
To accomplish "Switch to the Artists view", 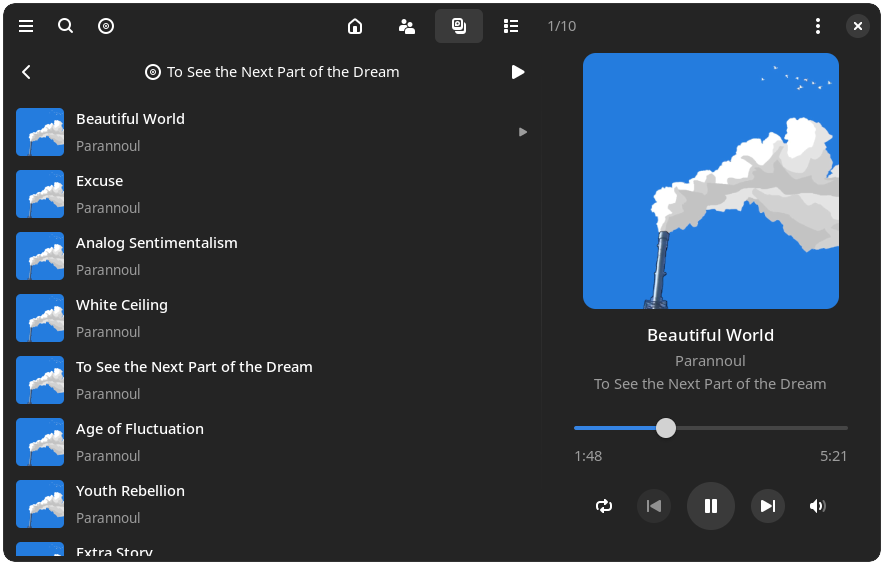I will [x=407, y=26].
